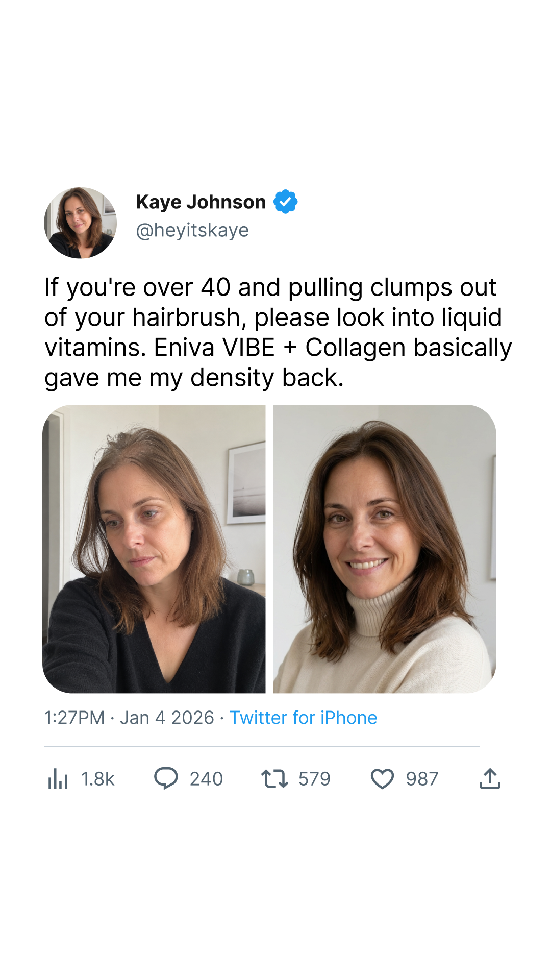The height and width of the screenshot is (980, 551).
Task: View the right after photo
Action: (385, 549)
